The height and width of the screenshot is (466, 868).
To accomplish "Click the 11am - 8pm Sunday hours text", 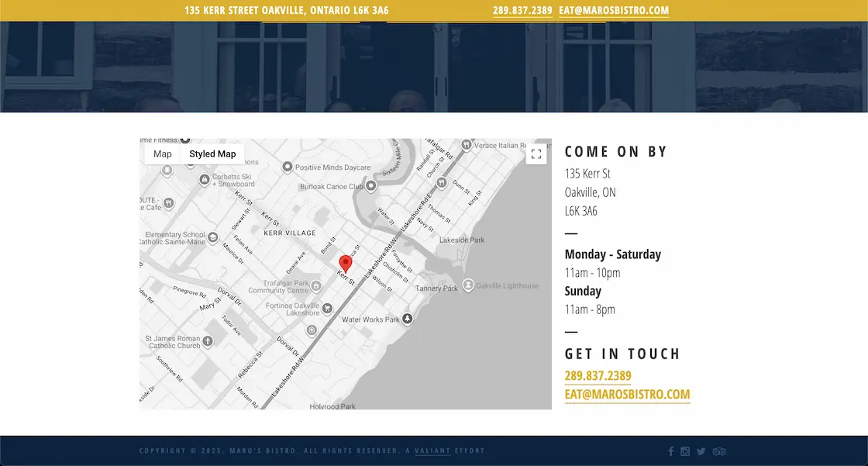I will pos(590,309).
